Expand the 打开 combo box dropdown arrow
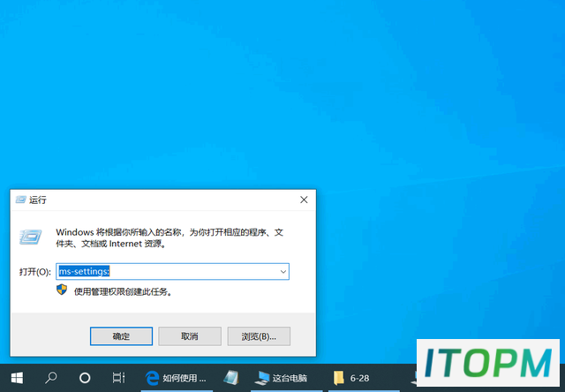This screenshot has width=565, height=392. (x=283, y=272)
